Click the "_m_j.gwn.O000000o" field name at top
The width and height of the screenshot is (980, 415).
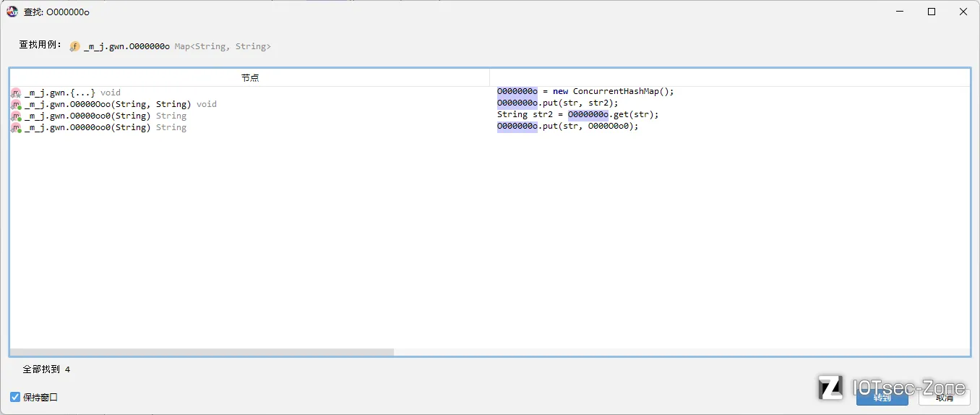(x=126, y=46)
